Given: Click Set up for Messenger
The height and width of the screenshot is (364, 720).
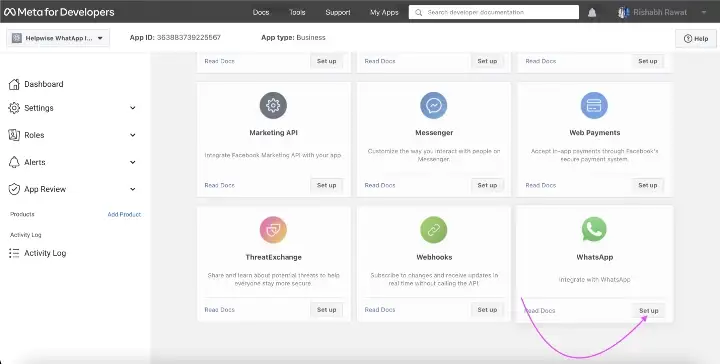Looking at the screenshot, I should click(487, 185).
